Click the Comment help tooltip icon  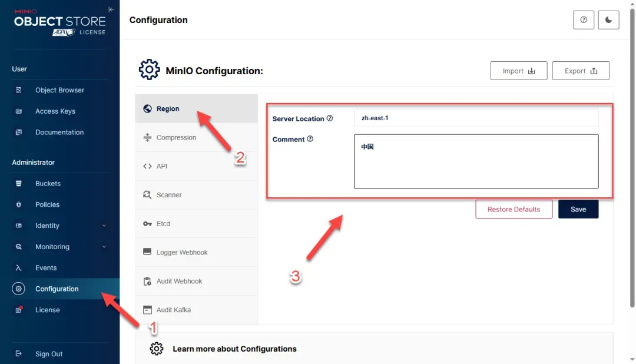point(310,139)
